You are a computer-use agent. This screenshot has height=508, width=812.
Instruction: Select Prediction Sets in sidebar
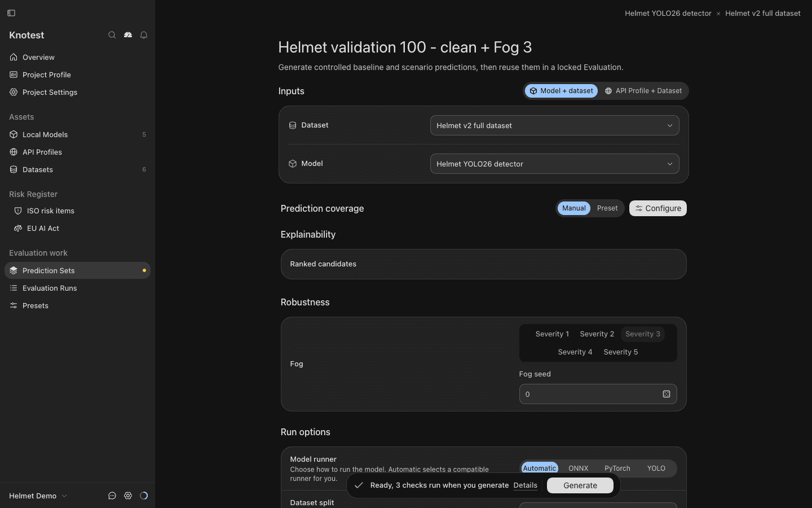[77, 270]
